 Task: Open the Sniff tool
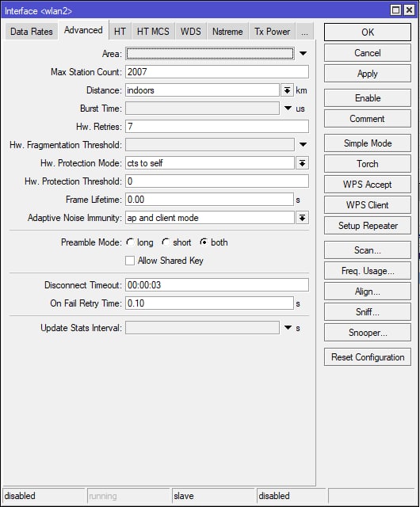click(x=368, y=312)
